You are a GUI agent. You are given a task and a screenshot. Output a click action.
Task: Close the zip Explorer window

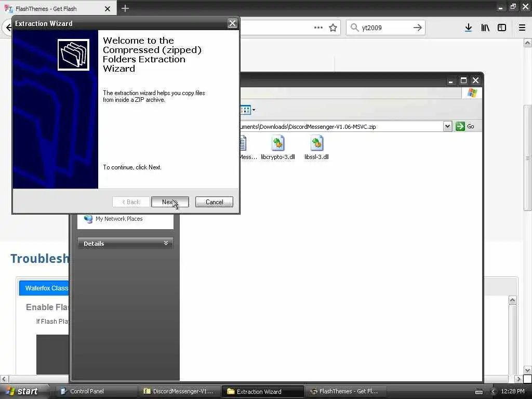pos(475,81)
